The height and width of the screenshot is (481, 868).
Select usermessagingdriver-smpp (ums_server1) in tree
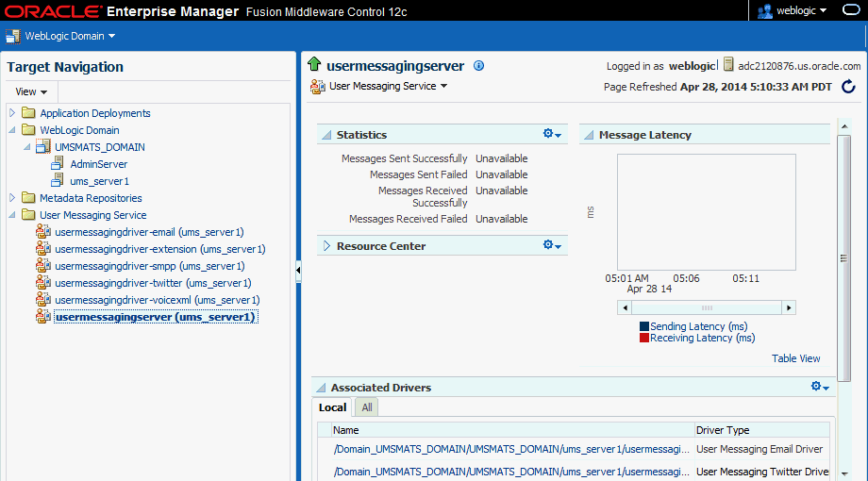(x=149, y=266)
